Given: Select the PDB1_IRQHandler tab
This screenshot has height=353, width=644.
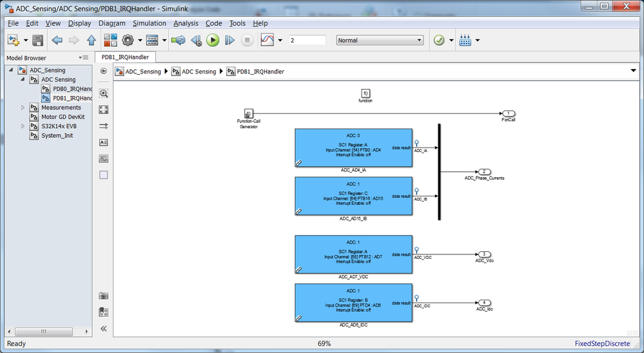Looking at the screenshot, I should pyautogui.click(x=125, y=57).
